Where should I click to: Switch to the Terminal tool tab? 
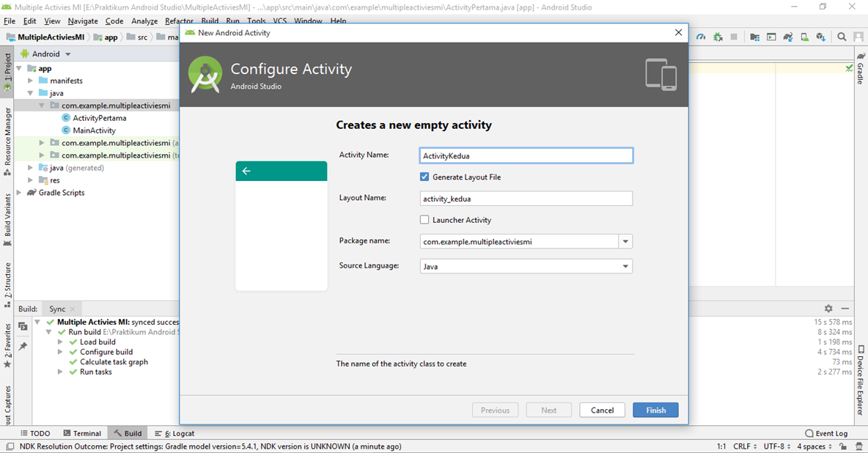(82, 433)
